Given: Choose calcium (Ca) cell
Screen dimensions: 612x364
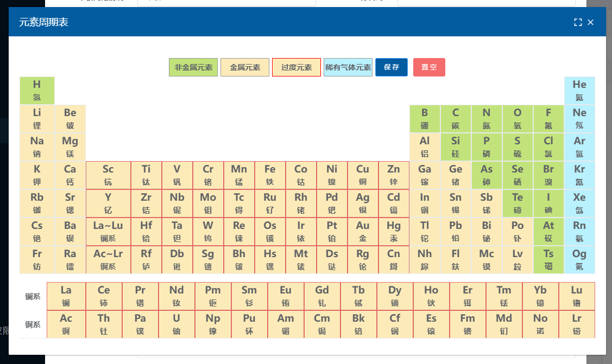Looking at the screenshot, I should [x=70, y=175].
